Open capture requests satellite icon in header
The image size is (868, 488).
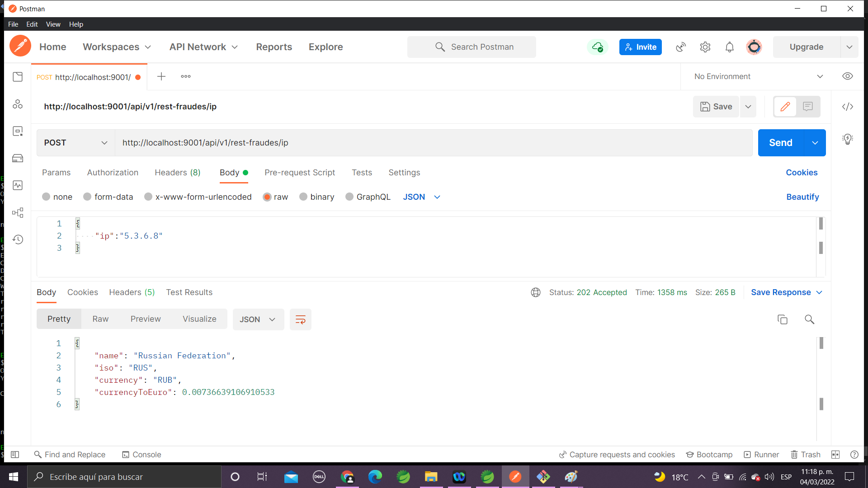coord(681,47)
